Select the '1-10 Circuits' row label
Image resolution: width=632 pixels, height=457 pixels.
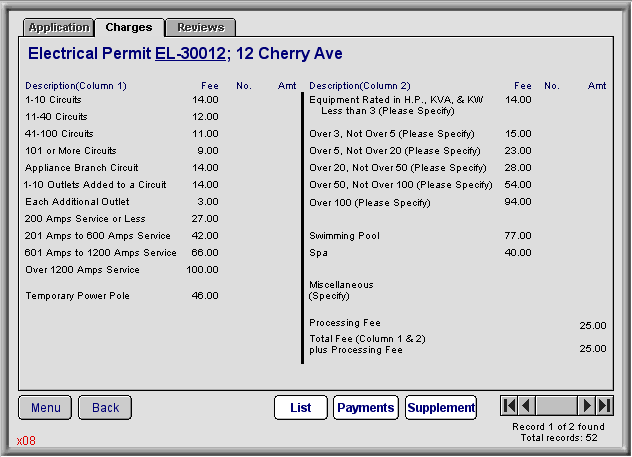coord(53,100)
